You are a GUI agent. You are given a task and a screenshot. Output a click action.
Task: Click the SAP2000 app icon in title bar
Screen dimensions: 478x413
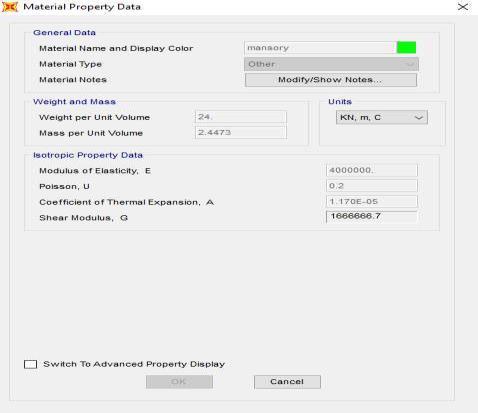coord(10,7)
